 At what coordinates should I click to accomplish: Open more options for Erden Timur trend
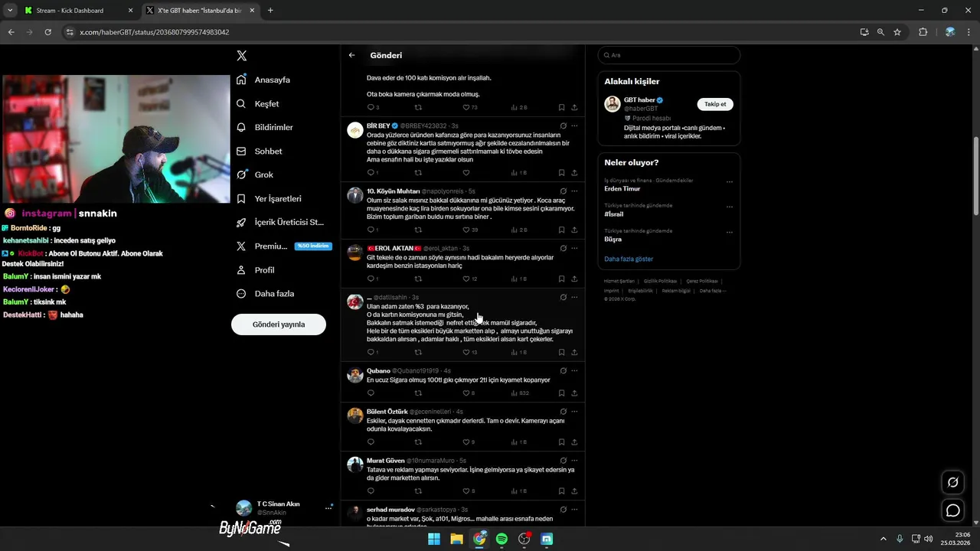pos(729,181)
